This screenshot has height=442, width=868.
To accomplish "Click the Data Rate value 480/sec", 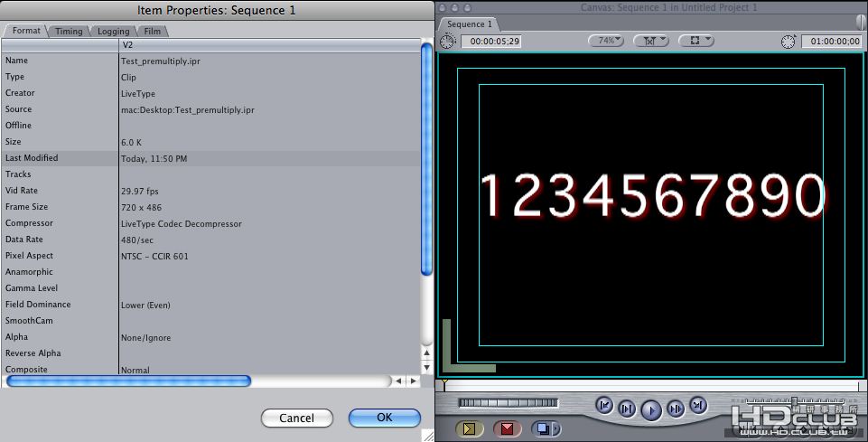I will tap(137, 240).
